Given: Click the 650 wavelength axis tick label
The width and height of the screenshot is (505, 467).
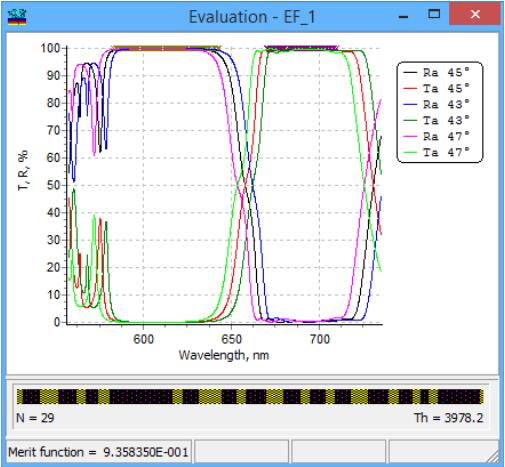Looking at the screenshot, I should 231,339.
